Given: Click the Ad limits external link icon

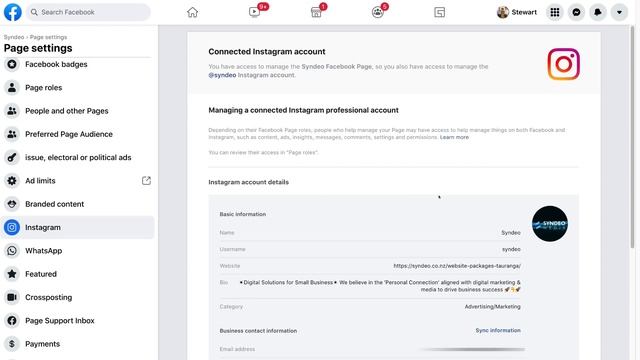Looking at the screenshot, I should (146, 180).
